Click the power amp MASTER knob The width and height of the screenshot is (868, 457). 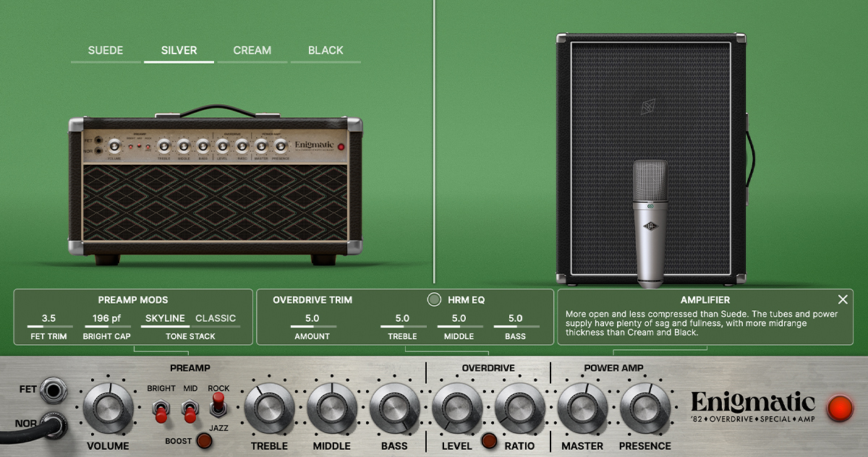pos(582,408)
